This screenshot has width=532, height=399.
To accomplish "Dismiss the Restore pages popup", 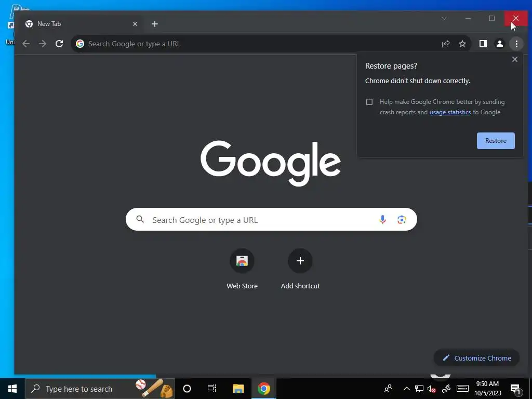I will (x=515, y=59).
